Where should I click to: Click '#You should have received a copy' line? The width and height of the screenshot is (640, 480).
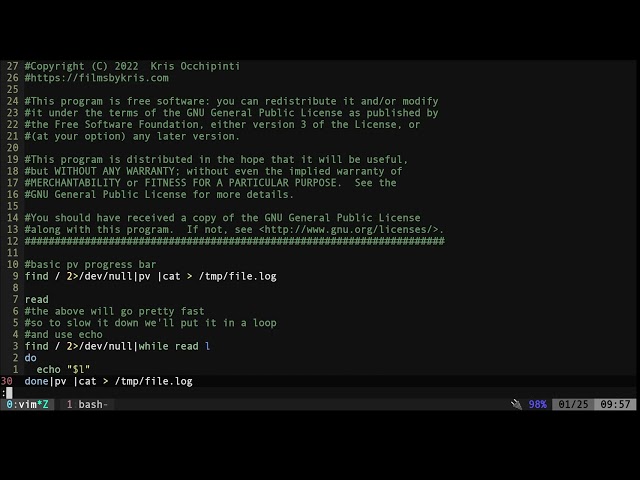click(x=222, y=218)
